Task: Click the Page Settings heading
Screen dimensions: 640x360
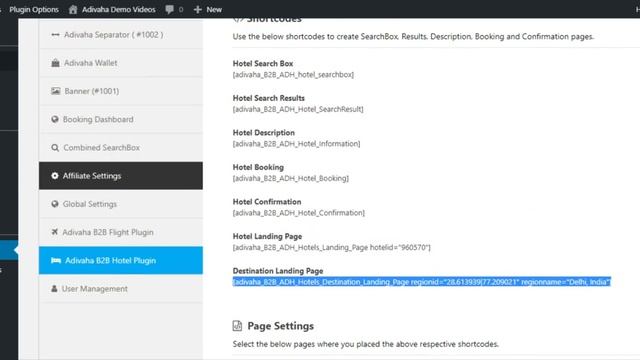Action: [281, 326]
